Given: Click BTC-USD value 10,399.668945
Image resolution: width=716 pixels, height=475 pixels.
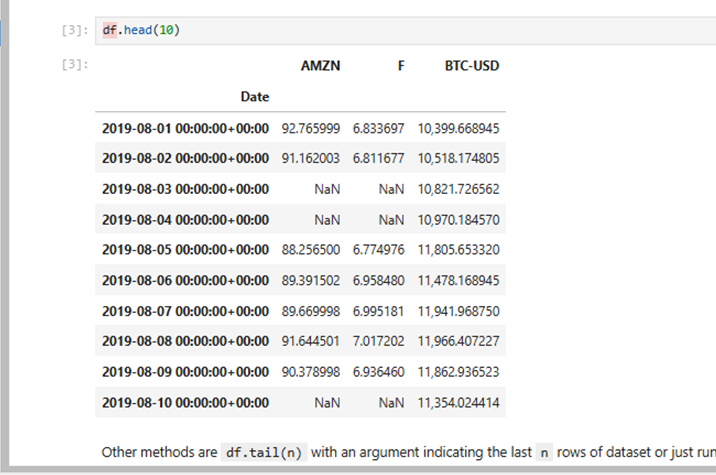Looking at the screenshot, I should click(458, 128).
